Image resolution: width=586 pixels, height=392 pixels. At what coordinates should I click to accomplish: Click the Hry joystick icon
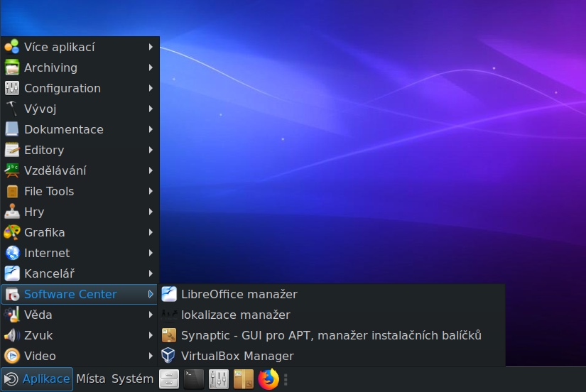(11, 212)
